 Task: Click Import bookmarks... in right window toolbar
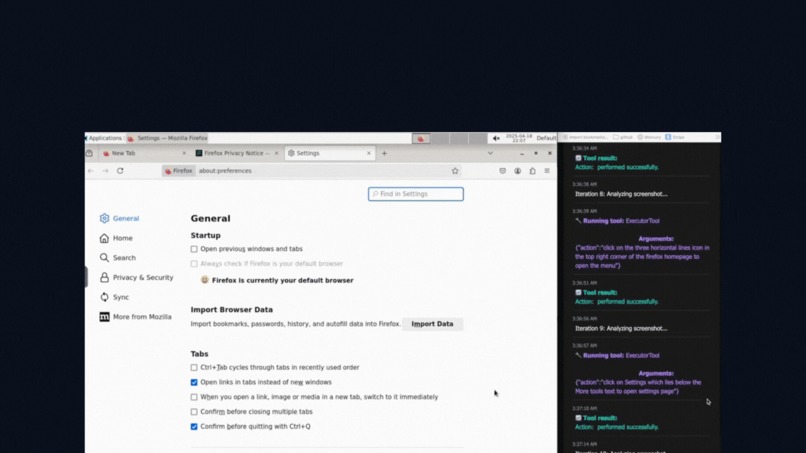pos(585,137)
